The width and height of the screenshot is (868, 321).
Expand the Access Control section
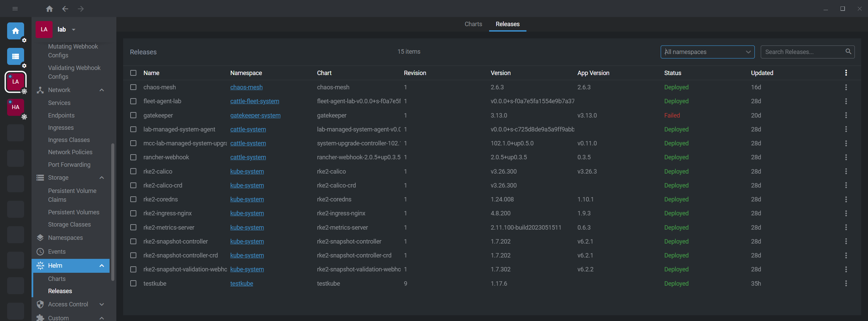(x=101, y=304)
